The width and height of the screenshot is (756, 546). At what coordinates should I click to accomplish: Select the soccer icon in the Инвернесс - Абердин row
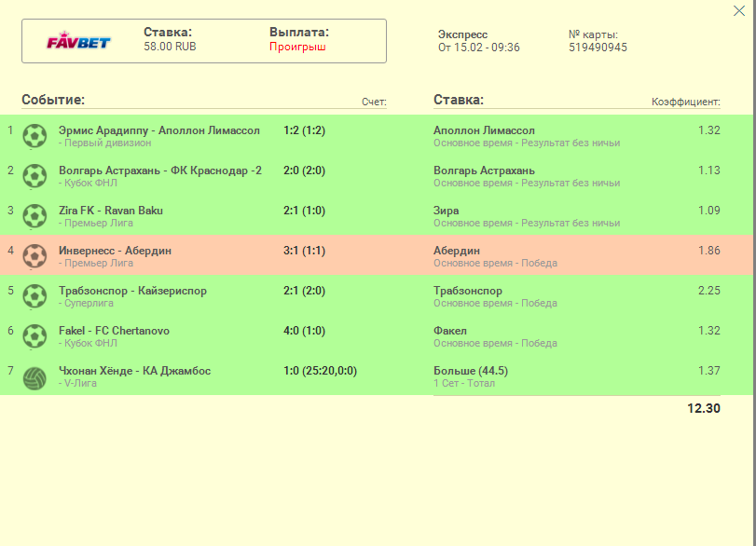34,256
